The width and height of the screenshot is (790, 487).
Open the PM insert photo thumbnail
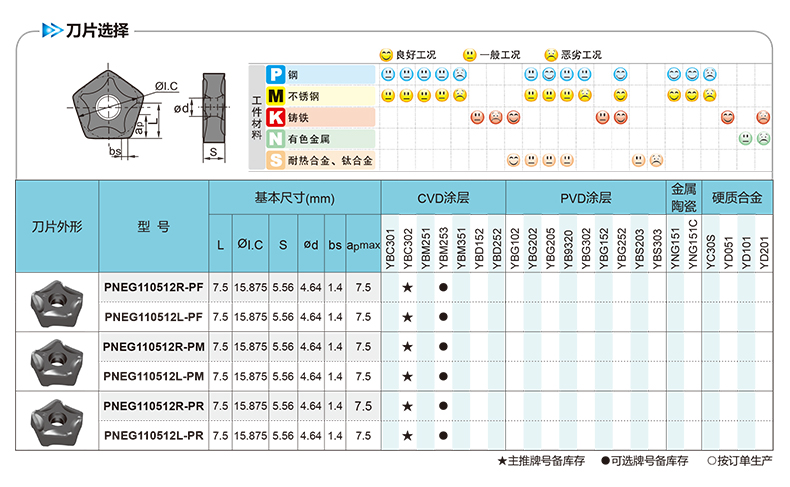click(57, 363)
